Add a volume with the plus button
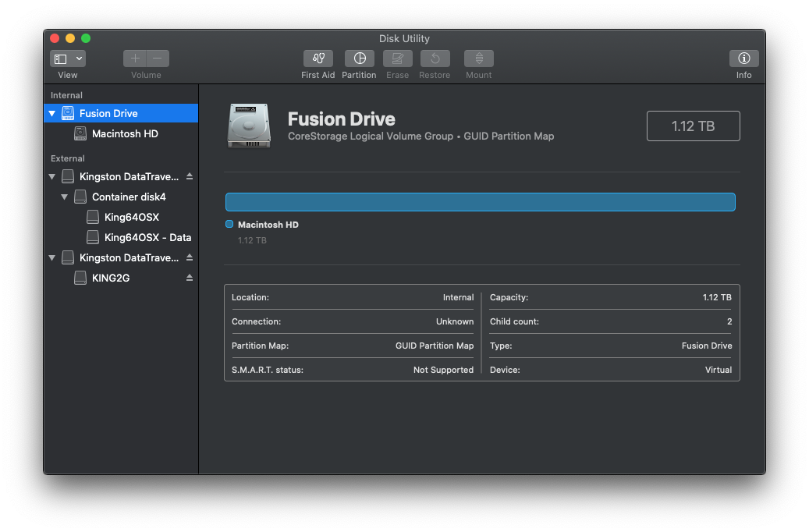The height and width of the screenshot is (532, 809). [x=135, y=59]
